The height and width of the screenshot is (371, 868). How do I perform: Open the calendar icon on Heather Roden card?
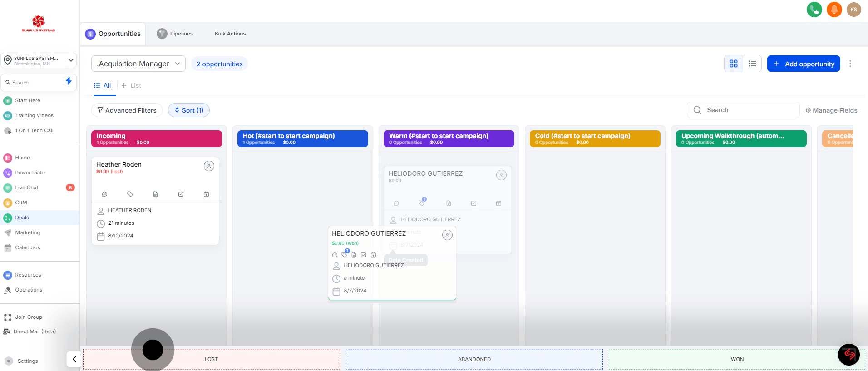point(206,194)
